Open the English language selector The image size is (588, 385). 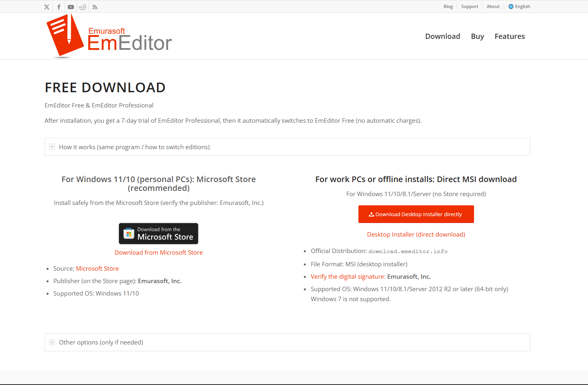point(519,6)
